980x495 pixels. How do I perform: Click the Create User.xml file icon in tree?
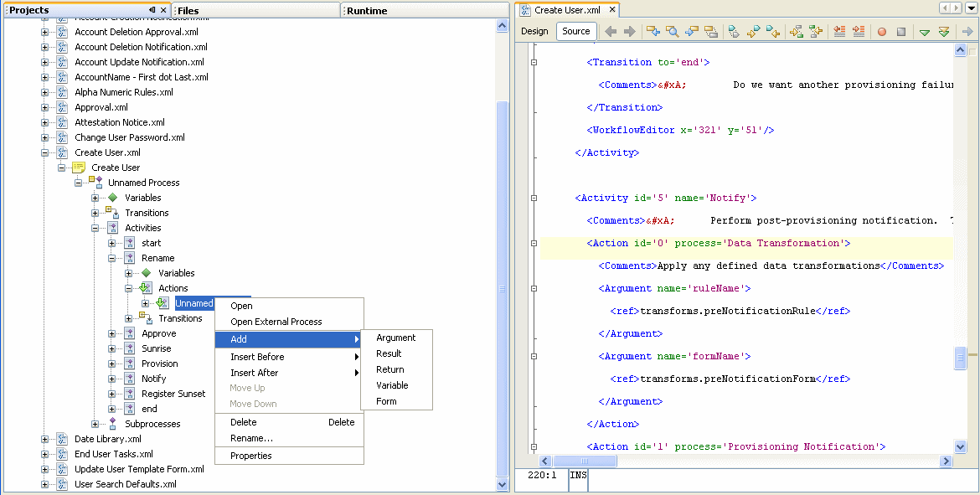(x=63, y=152)
